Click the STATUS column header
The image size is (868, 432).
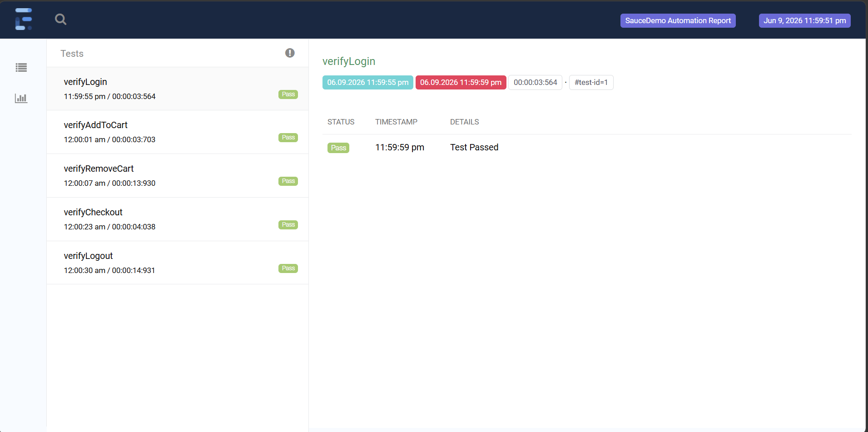pos(341,122)
